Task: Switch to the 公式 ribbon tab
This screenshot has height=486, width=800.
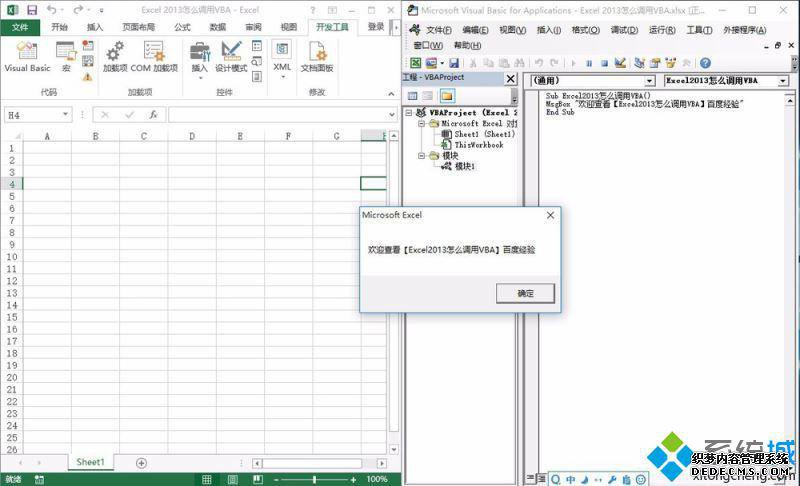Action: click(x=182, y=27)
